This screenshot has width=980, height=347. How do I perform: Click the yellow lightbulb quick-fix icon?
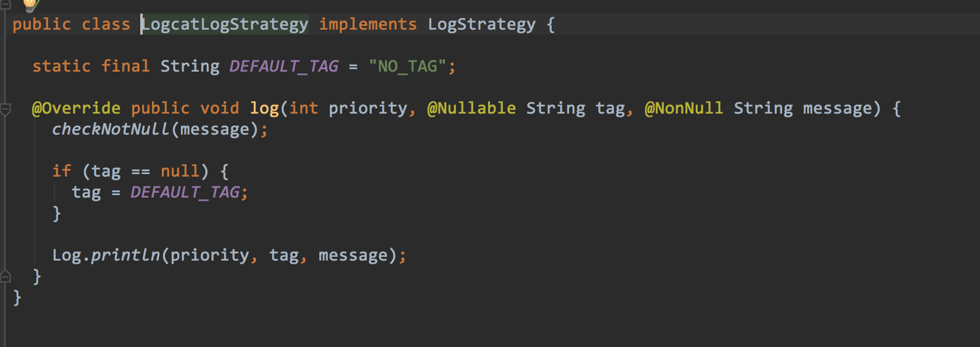(x=29, y=5)
